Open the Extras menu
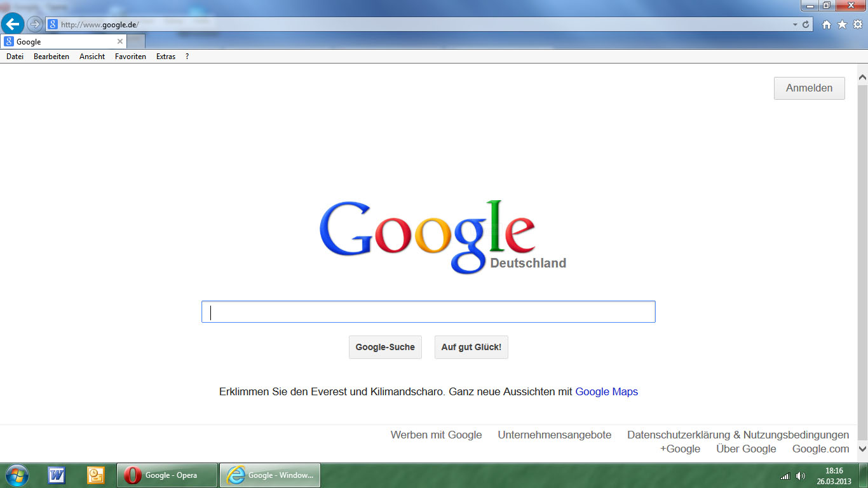Screen dimensions: 868x488 [x=166, y=57]
